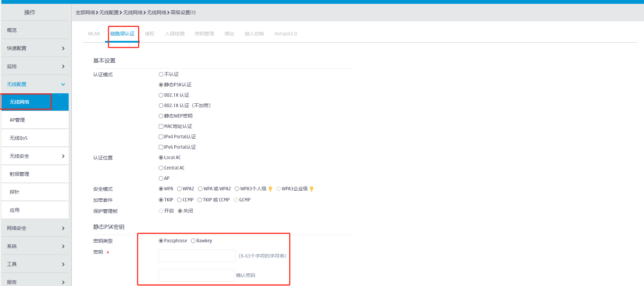Image resolution: width=644 pixels, height=286 pixels.
Task: Tick the IPv6 Portal认证 checkbox
Action: [x=161, y=147]
